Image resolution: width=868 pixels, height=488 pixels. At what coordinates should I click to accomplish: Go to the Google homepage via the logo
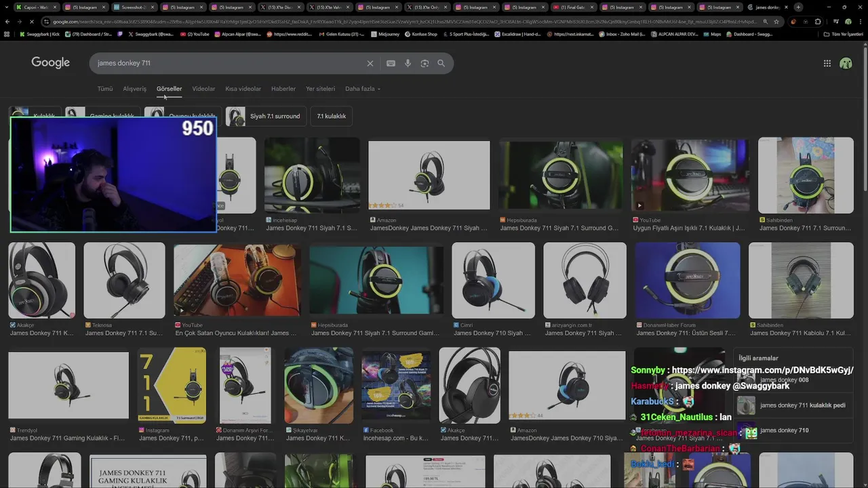[x=50, y=62]
